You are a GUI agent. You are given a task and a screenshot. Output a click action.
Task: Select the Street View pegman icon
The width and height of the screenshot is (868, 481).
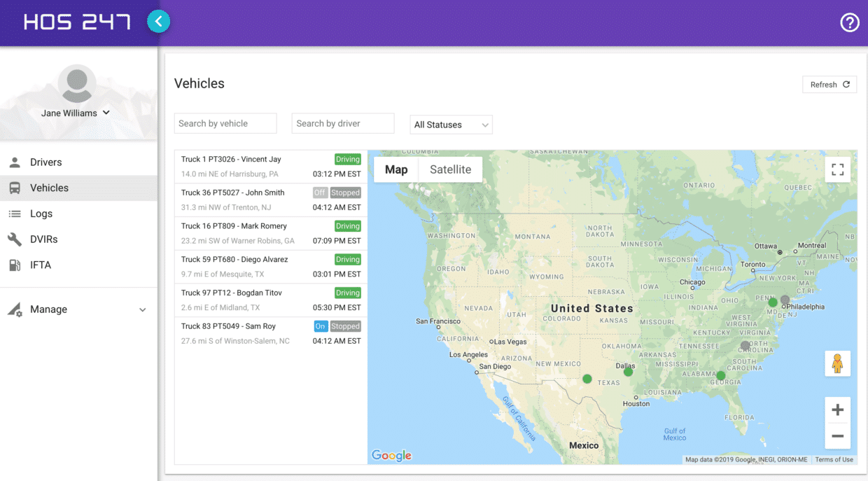pyautogui.click(x=837, y=364)
